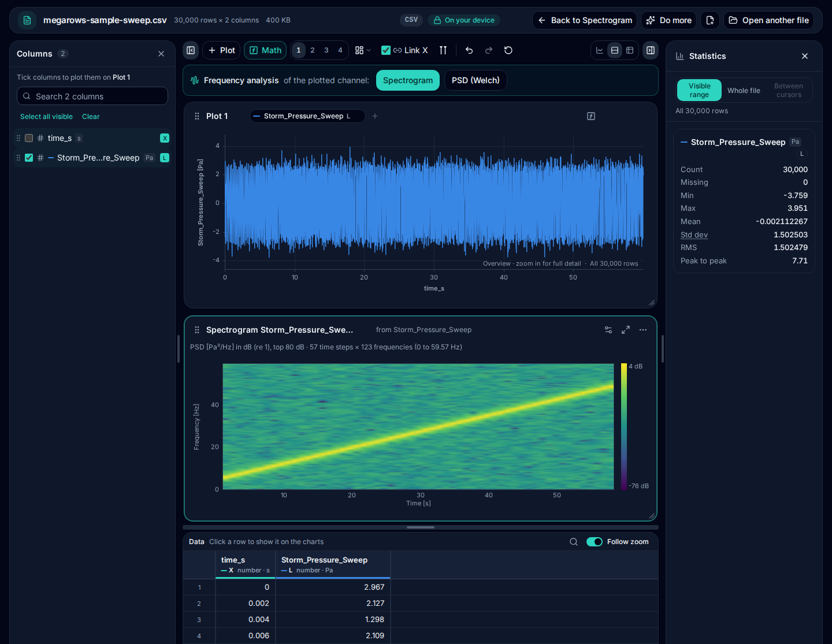Tick the time_s column checkbox
This screenshot has width=832, height=644.
[x=29, y=138]
